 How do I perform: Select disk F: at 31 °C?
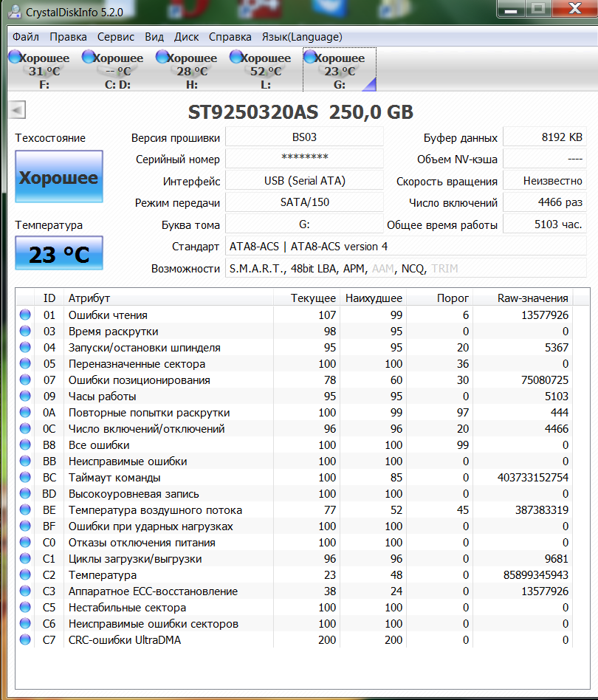[x=44, y=70]
